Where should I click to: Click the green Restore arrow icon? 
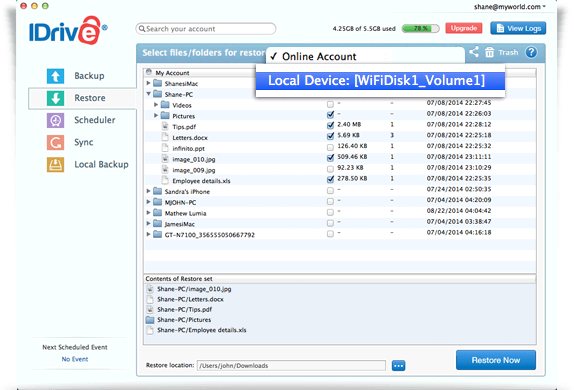55,98
